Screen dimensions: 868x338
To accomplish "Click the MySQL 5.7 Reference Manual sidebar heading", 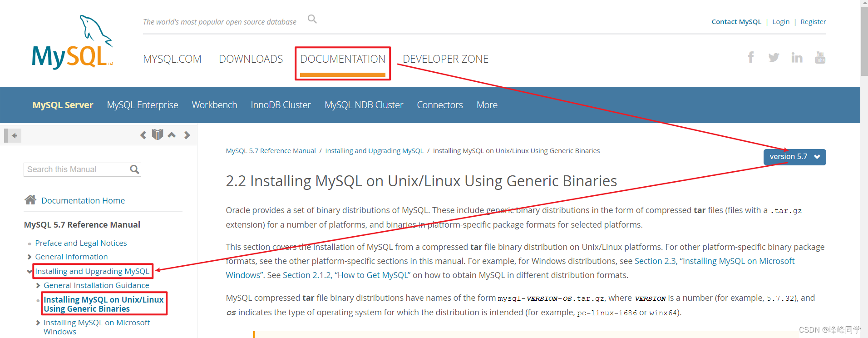I will (x=82, y=224).
